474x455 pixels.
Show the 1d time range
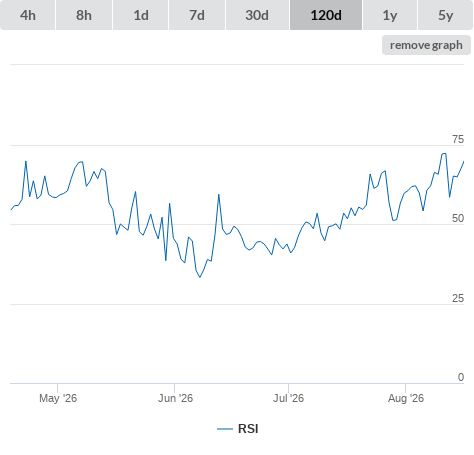click(141, 15)
